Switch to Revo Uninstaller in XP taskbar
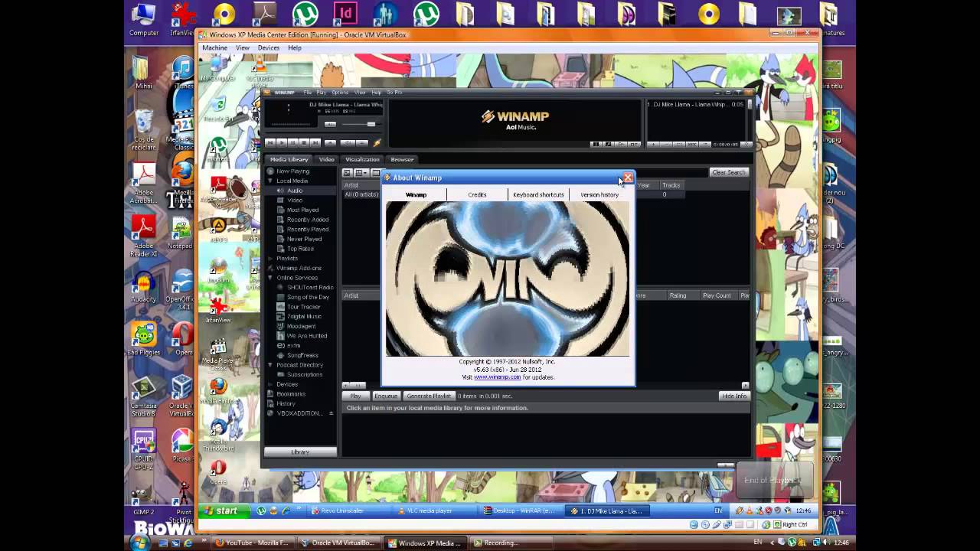 [x=349, y=510]
